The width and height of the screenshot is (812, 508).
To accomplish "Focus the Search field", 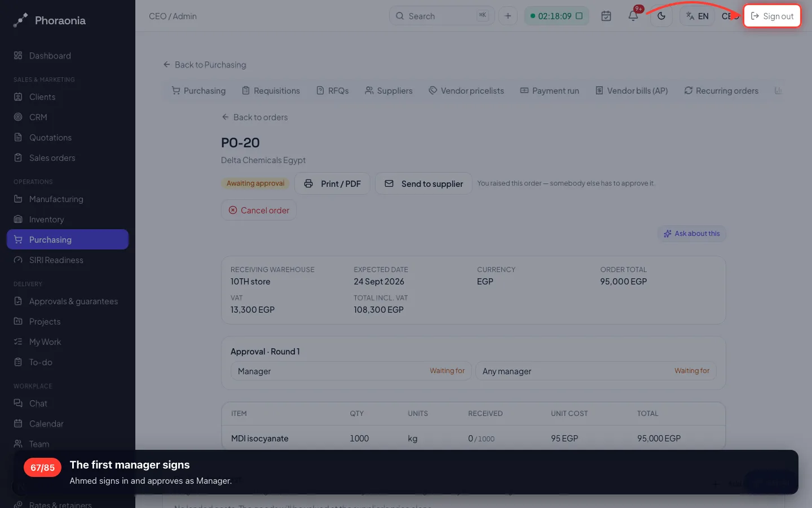I will [x=442, y=16].
